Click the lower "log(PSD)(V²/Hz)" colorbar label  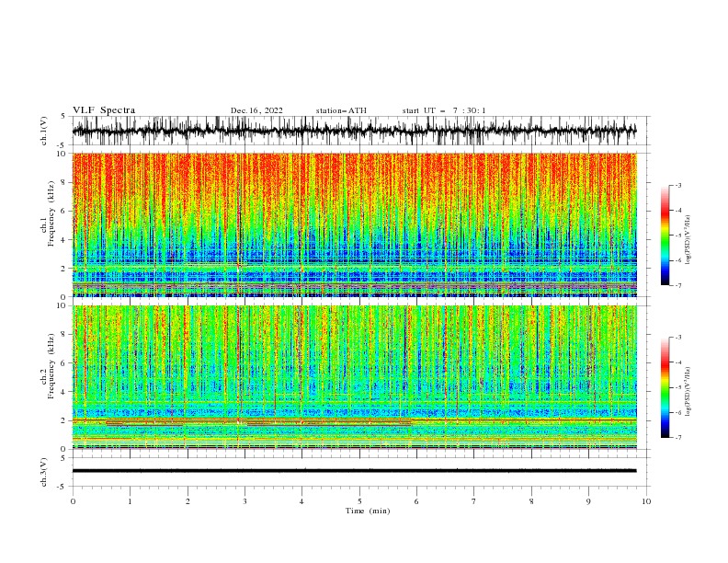click(688, 392)
